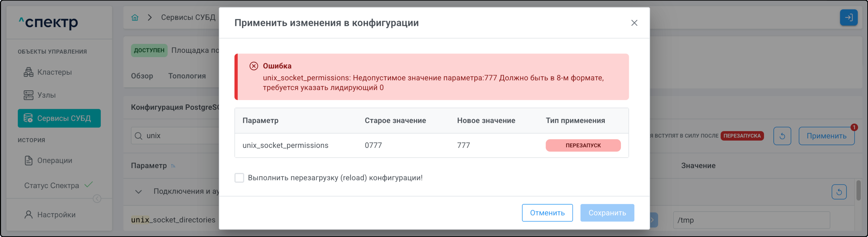Image resolution: width=868 pixels, height=237 pixels.
Task: Click the error icon in the alert
Action: point(253,66)
